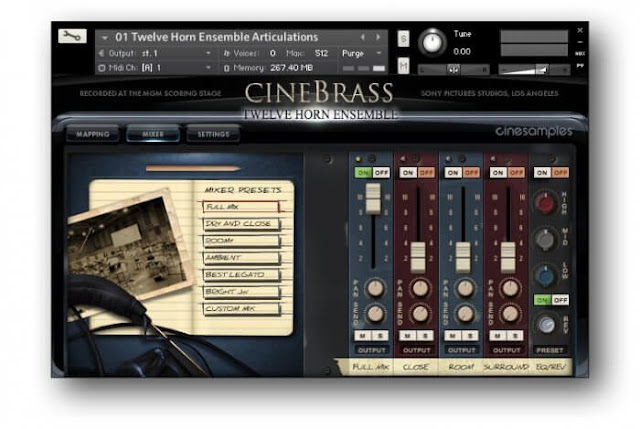Click the Room channel pan knob
This screenshot has height=429, width=640.
[x=464, y=288]
